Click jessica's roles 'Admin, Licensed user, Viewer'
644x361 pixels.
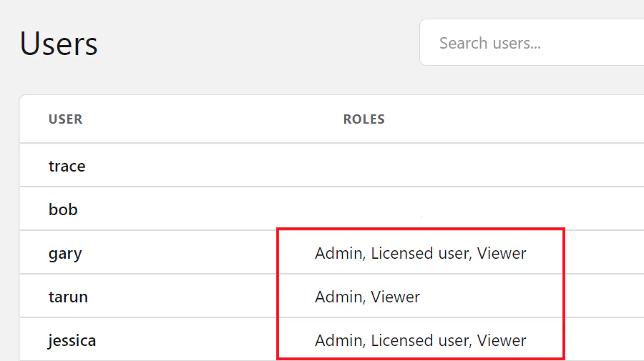click(x=420, y=340)
